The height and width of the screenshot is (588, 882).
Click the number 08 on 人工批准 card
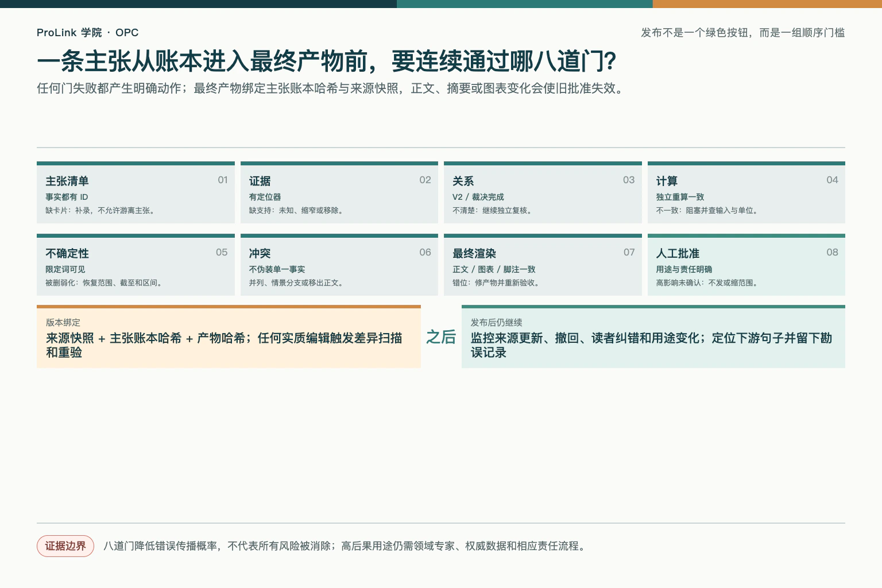coord(832,253)
